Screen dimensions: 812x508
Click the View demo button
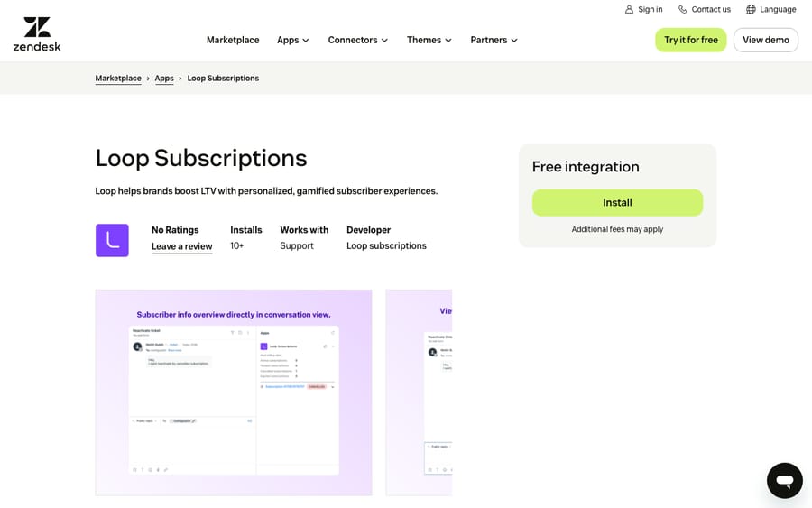click(765, 40)
